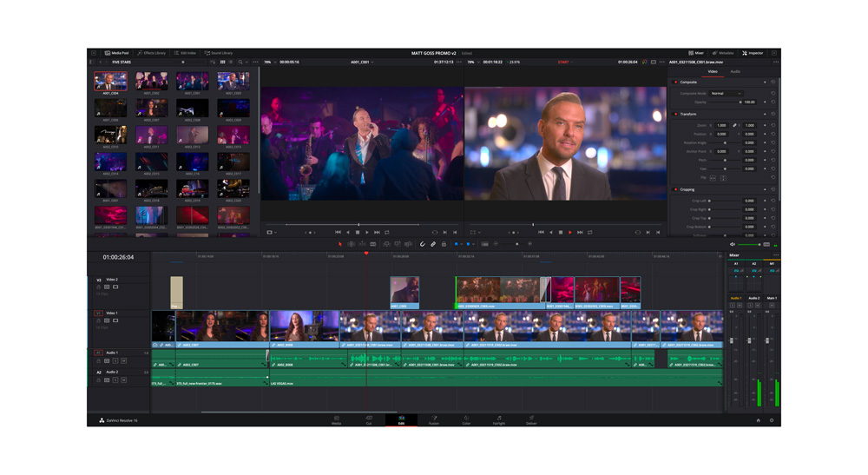Open the Fairlight page
The image size is (868, 475).
499,419
